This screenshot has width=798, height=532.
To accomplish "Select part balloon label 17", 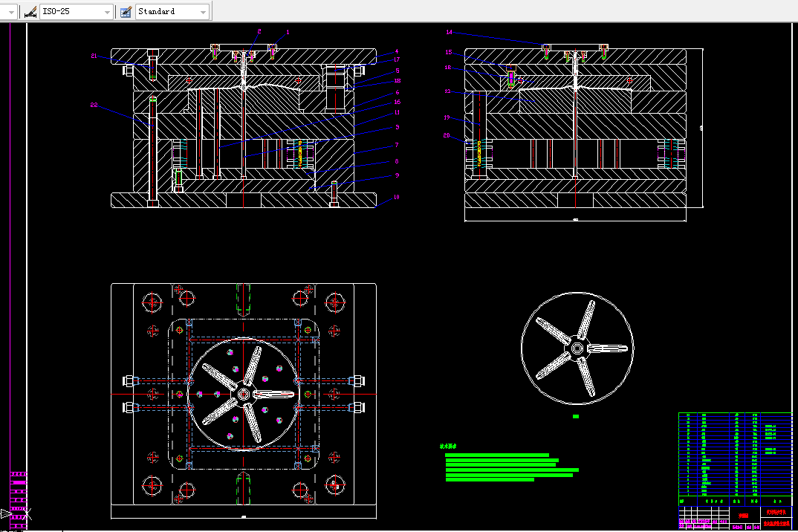I will tap(397, 59).
